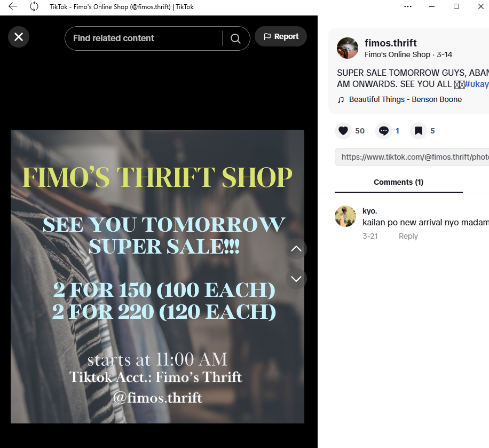
Task: Open the #ukay hashtag link
Action: pyautogui.click(x=477, y=84)
